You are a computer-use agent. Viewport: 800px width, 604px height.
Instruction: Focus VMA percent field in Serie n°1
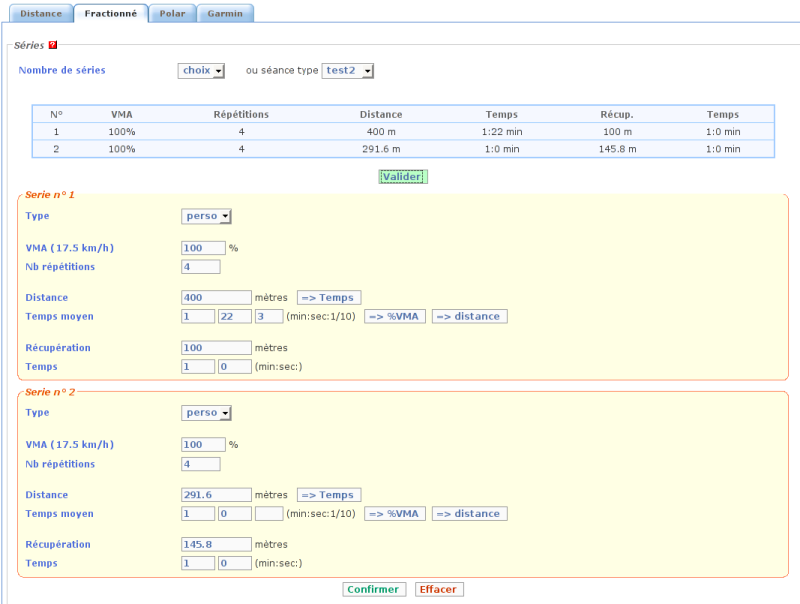pyautogui.click(x=203, y=248)
